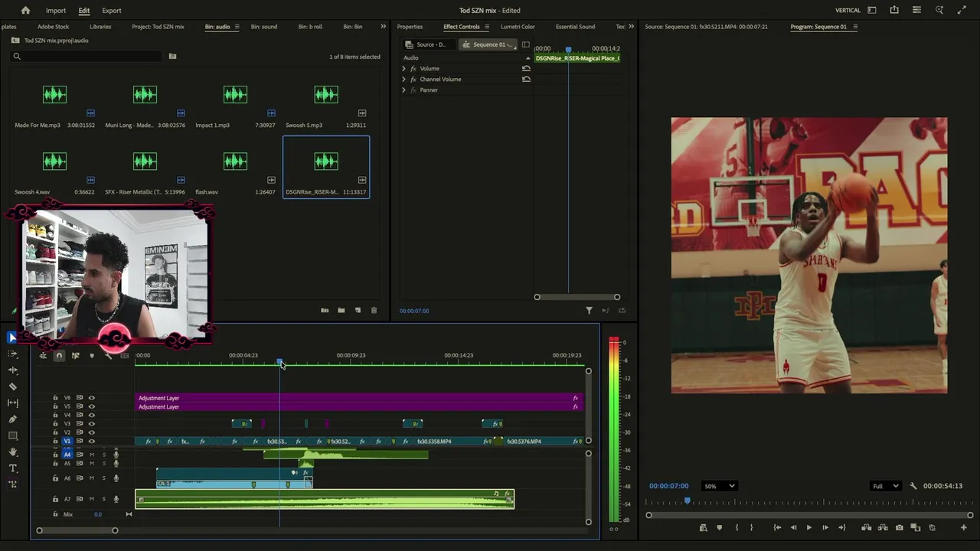Screen dimensions: 980x551
Task: Show more Effect Controls panel tabs
Action: 631,26
